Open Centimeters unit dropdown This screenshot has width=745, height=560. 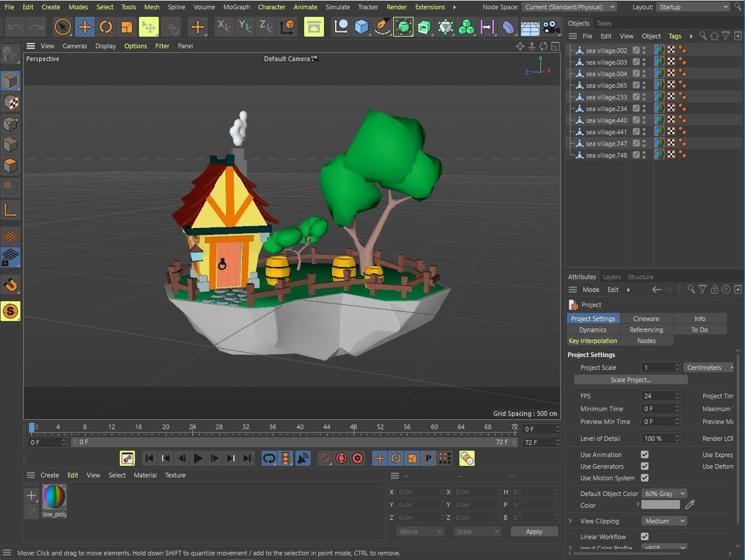[x=710, y=368]
